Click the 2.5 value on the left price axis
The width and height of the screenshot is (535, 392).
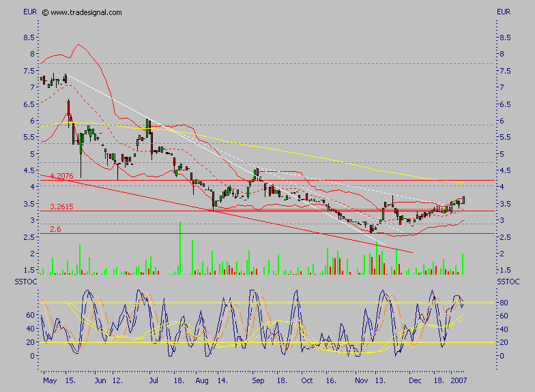coord(29,237)
